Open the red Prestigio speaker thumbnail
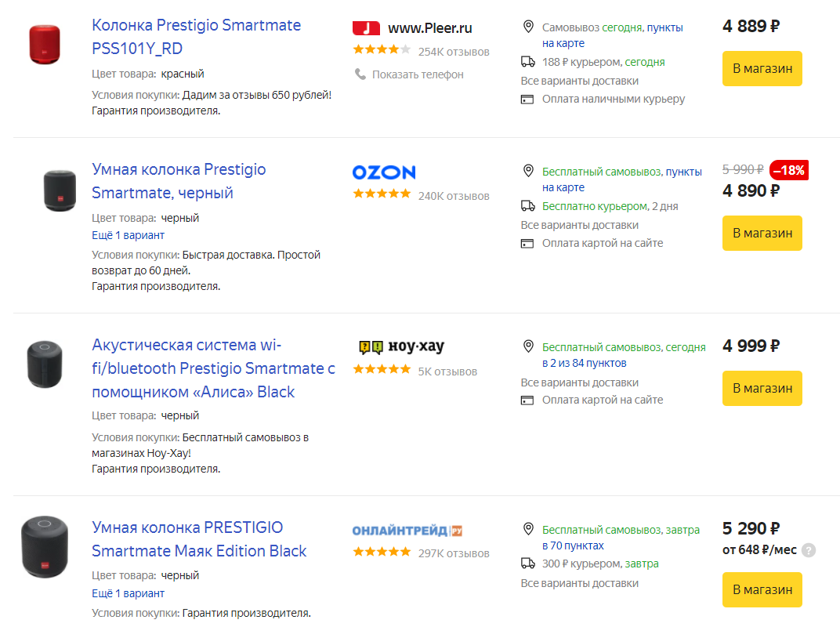Image resolution: width=840 pixels, height=627 pixels. click(45, 44)
